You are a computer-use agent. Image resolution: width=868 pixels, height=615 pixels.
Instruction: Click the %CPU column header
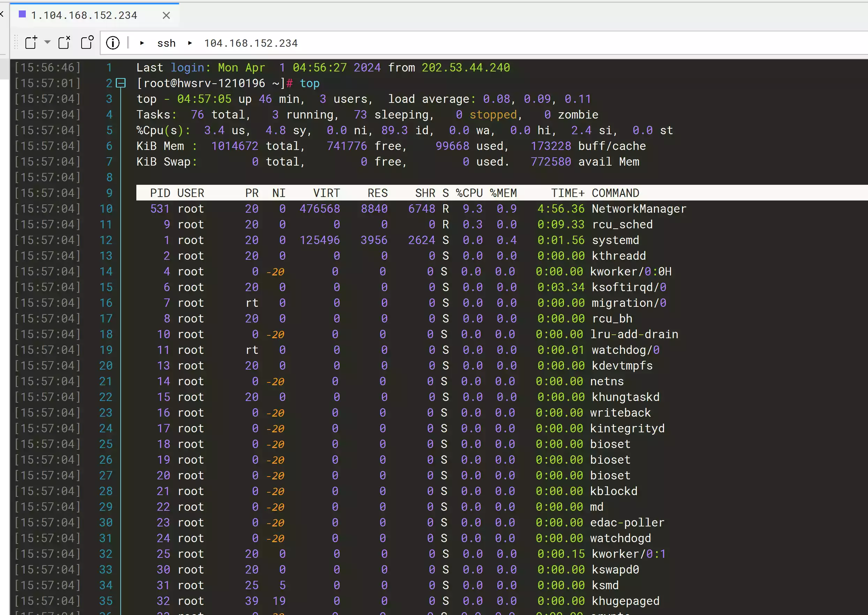469,193
